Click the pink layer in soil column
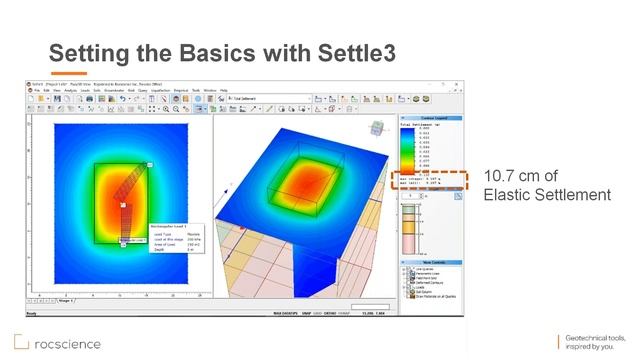The width and height of the screenshot is (640, 360). tap(409, 245)
